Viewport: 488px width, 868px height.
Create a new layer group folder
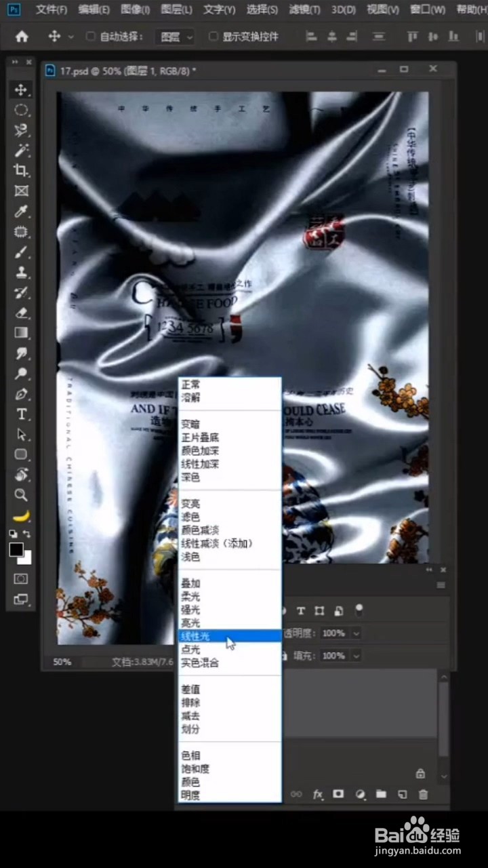381,794
